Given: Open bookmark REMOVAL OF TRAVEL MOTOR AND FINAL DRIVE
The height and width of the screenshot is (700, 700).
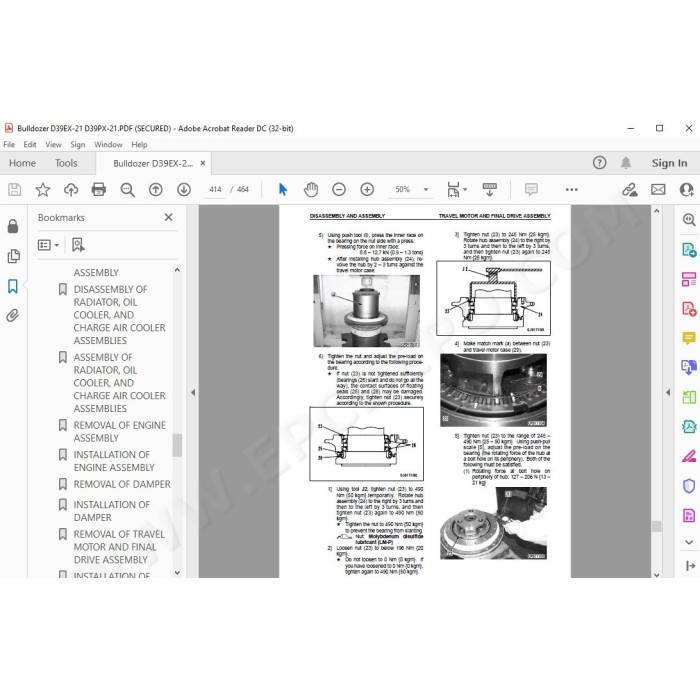Looking at the screenshot, I should [119, 547].
